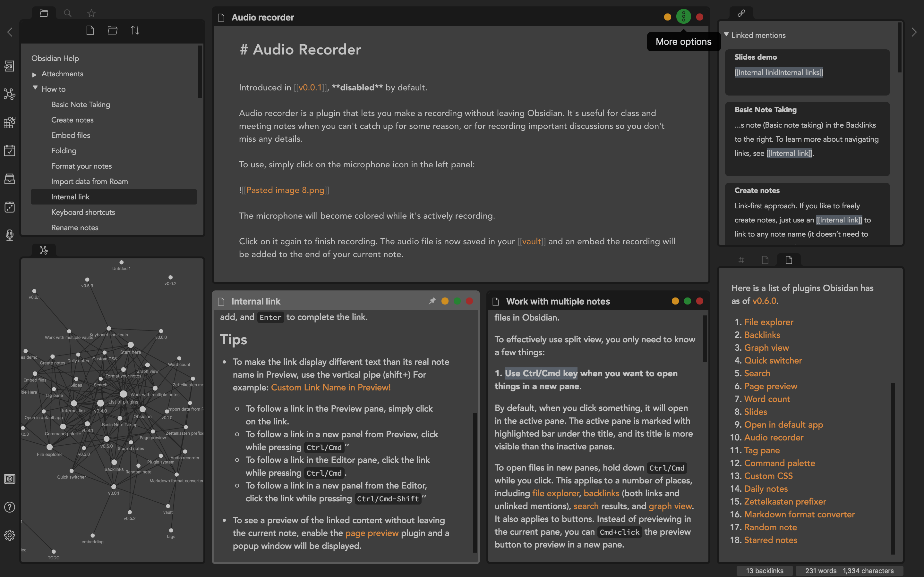
Task: Select the Basic Note Taking tree item
Action: [x=80, y=105]
